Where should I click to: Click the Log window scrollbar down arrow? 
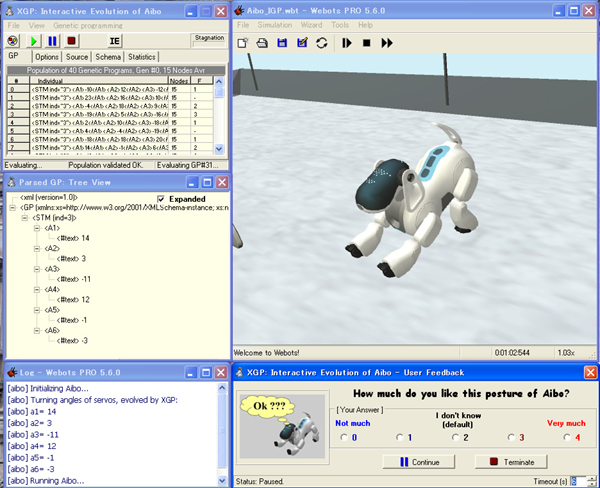222,480
